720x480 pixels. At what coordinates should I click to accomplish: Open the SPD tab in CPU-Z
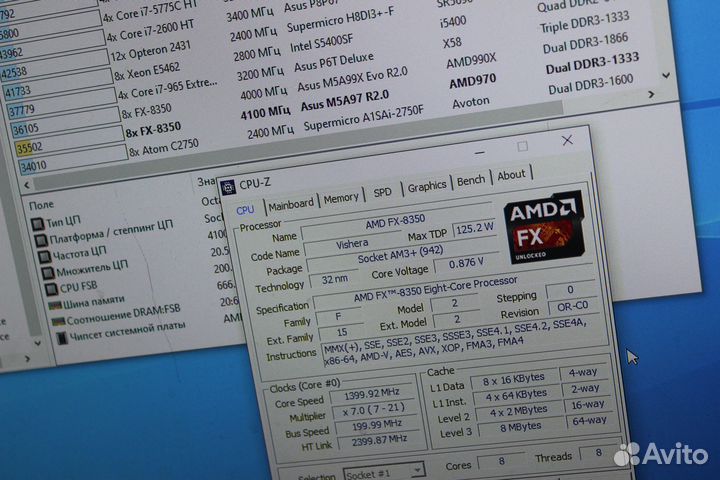(x=382, y=192)
